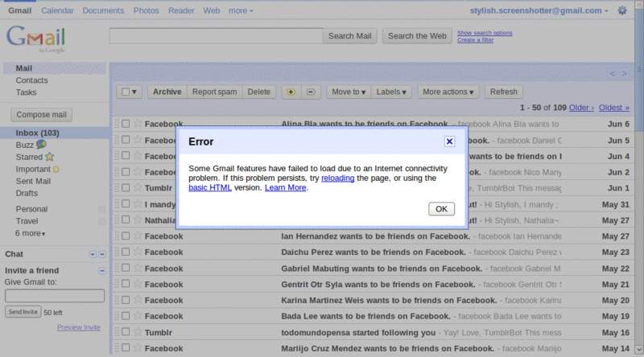Open the Move to dropdown

[x=349, y=92]
